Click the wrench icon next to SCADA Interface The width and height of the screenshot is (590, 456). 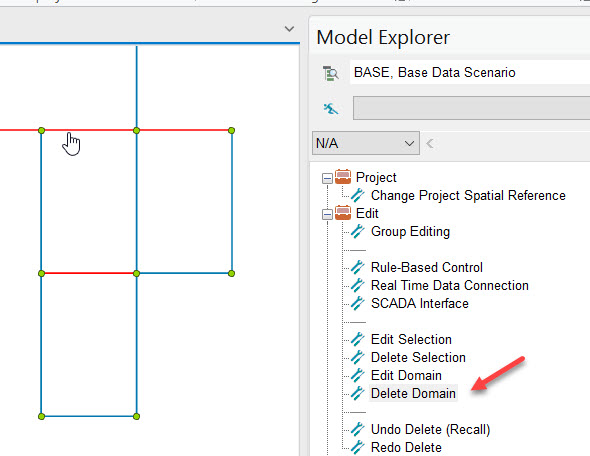pyautogui.click(x=357, y=303)
